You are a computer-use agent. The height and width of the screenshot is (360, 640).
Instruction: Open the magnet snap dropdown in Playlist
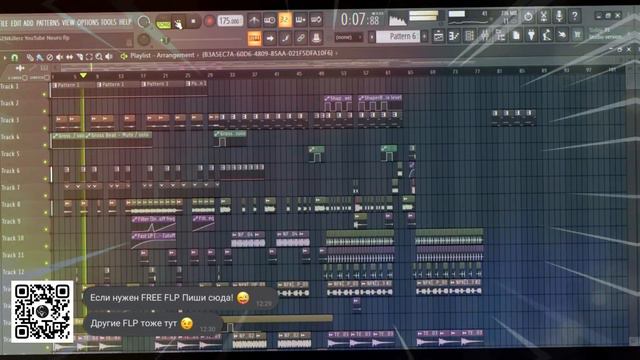coord(15,58)
